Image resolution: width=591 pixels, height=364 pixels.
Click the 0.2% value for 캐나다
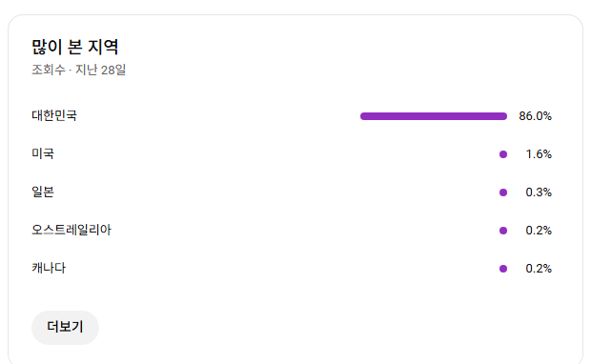point(539,269)
